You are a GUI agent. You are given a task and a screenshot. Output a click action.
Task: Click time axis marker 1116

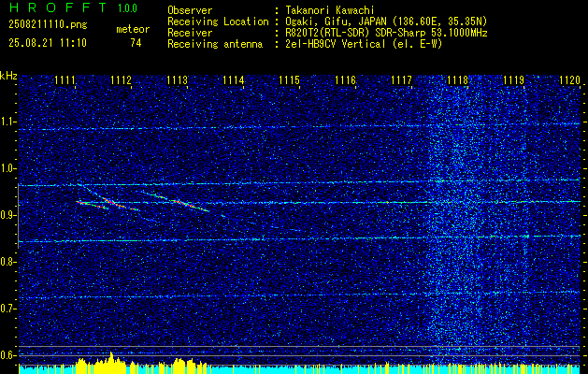pyautogui.click(x=345, y=79)
